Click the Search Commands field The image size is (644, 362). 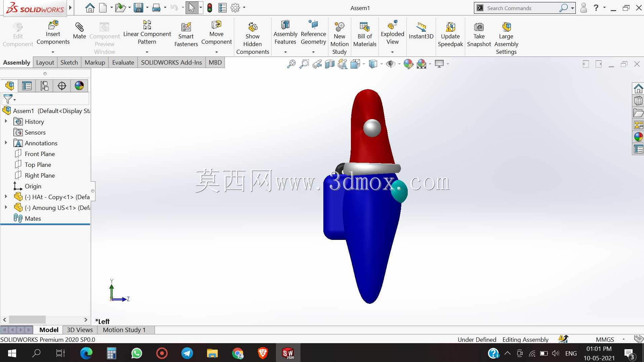coord(521,8)
